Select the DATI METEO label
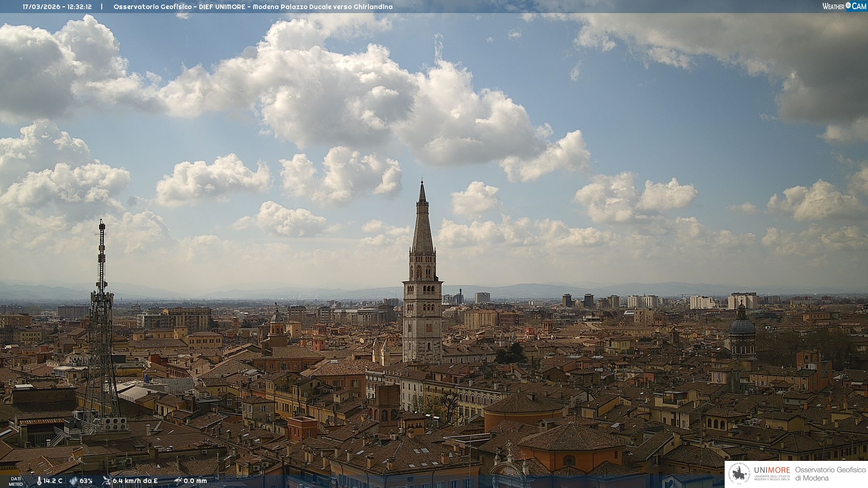The image size is (868, 488). pos(16,481)
